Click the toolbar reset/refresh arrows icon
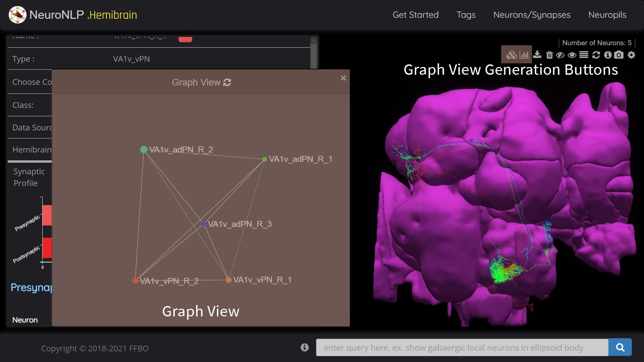 (x=596, y=55)
